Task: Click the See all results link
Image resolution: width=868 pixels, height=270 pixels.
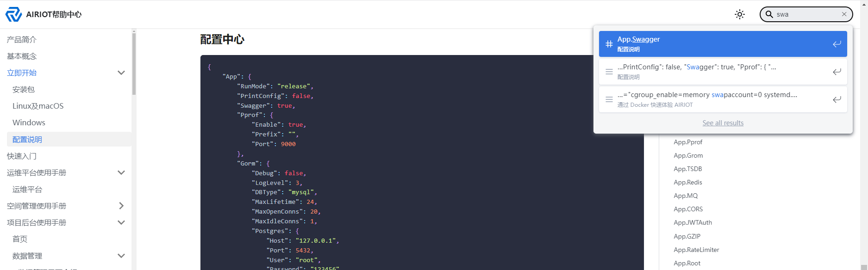Action: (723, 123)
